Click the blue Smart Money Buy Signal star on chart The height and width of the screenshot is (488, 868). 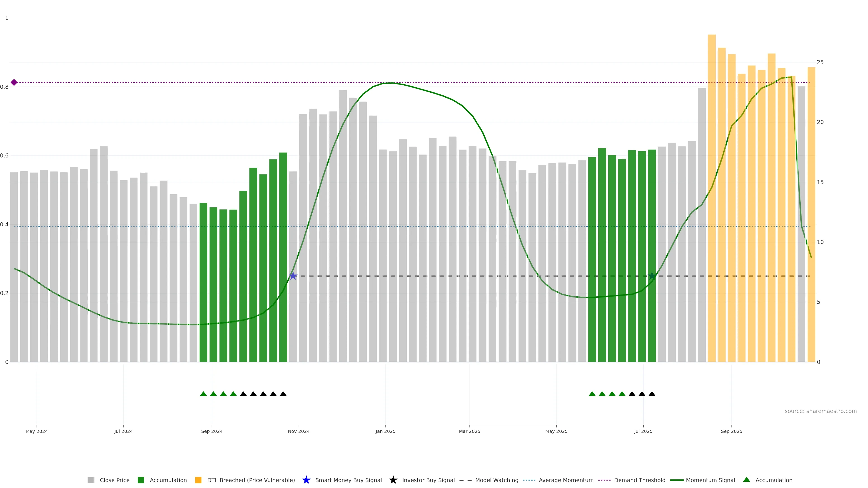293,276
